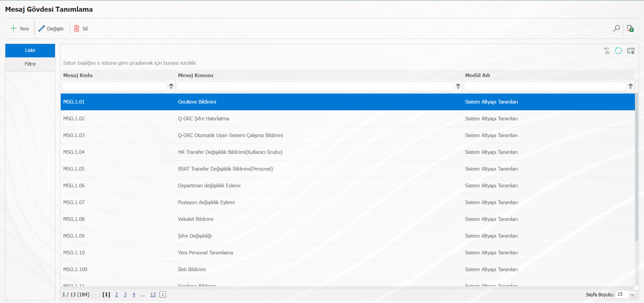Open the Sayfa Boyutu dropdown arrow
The width and height of the screenshot is (644, 303).
pyautogui.click(x=632, y=295)
